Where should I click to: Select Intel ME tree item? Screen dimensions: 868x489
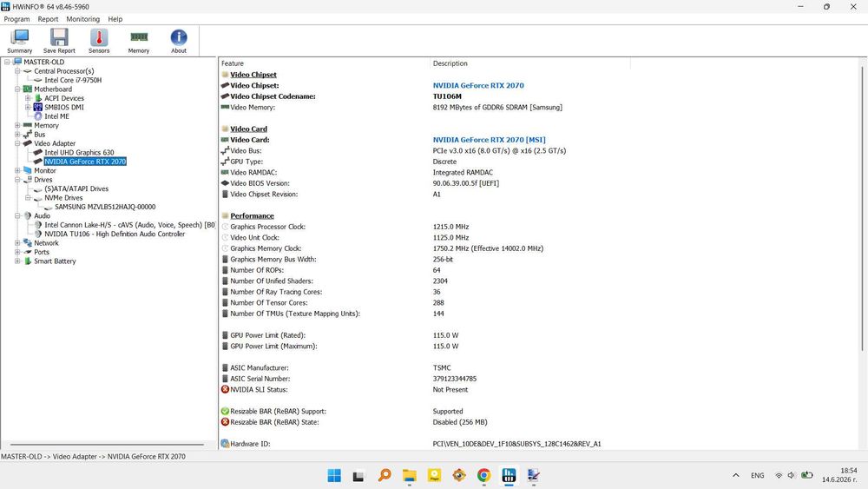click(57, 116)
